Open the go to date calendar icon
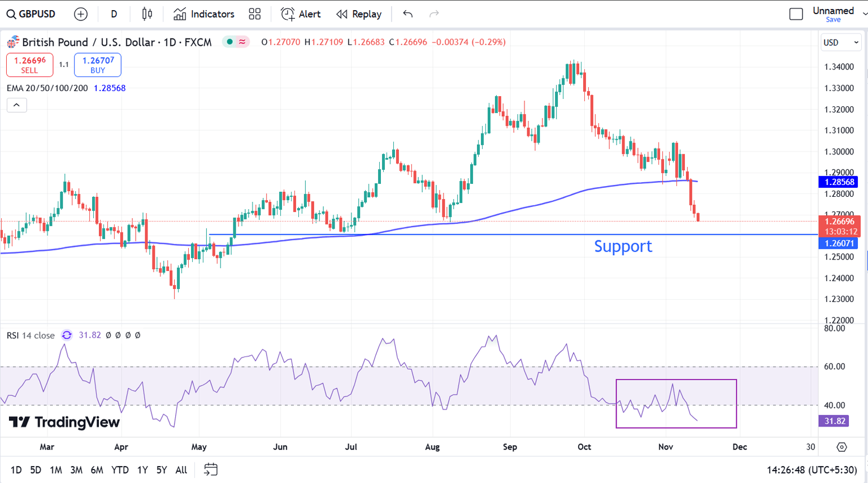 [x=210, y=469]
